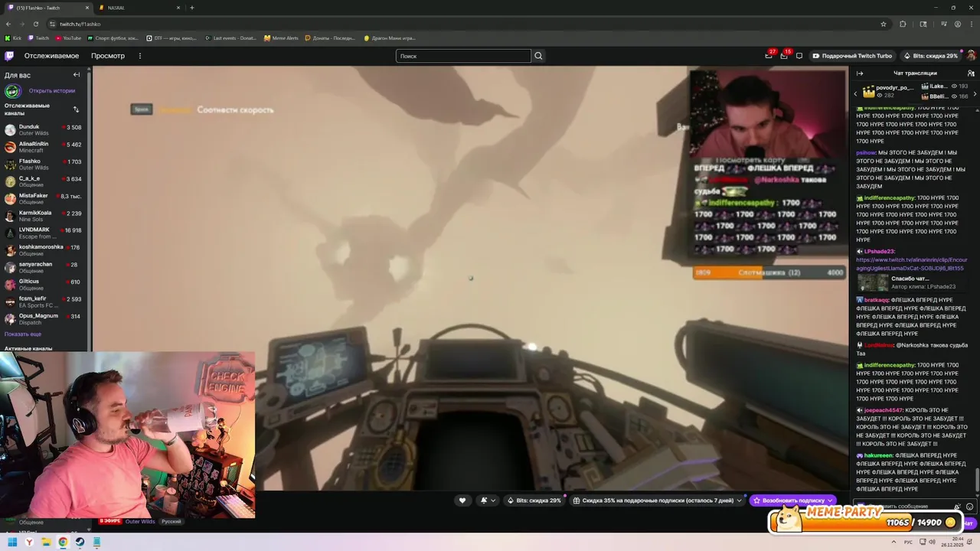The height and width of the screenshot is (551, 980).
Task: Open the YouTube bookmark
Action: pos(68,37)
